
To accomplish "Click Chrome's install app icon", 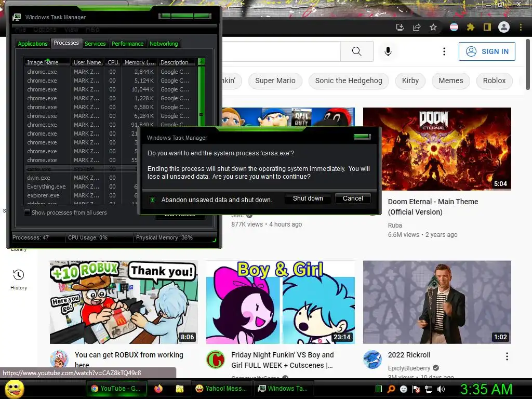I will (400, 27).
